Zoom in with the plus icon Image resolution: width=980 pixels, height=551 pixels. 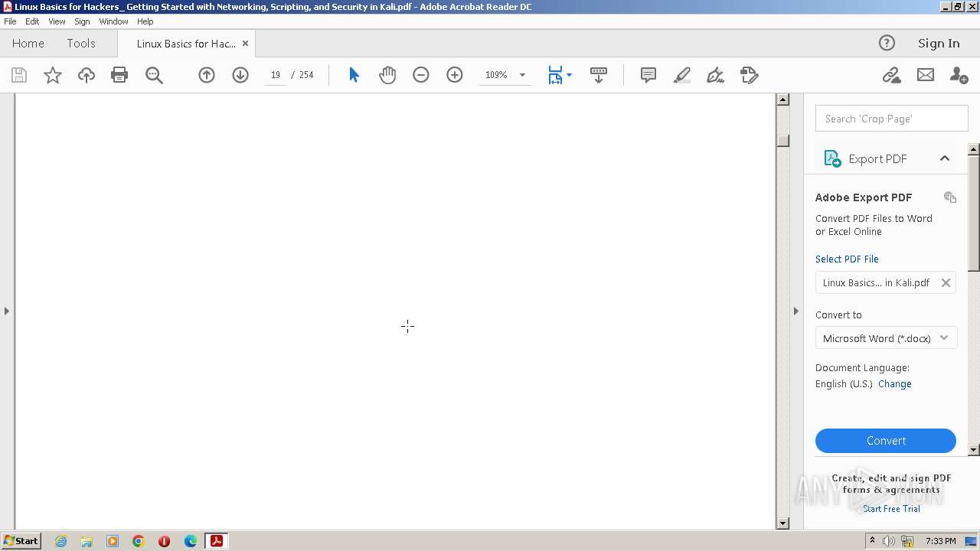[455, 75]
